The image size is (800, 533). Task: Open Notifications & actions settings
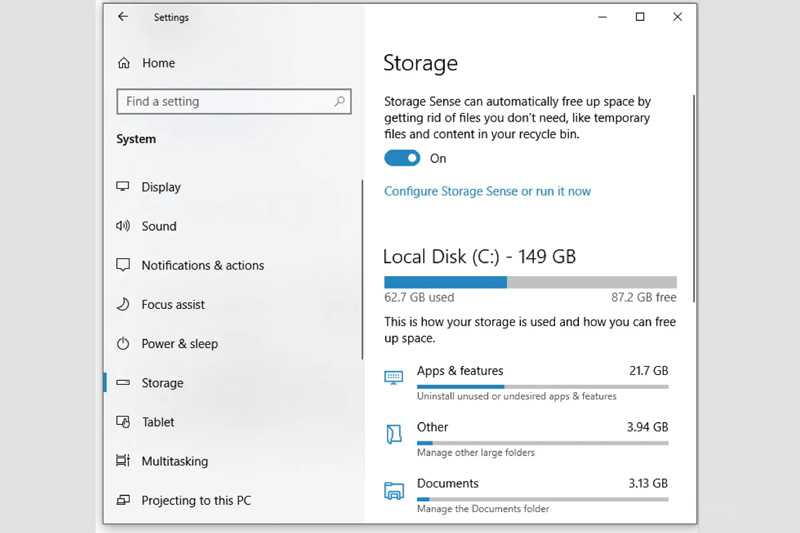tap(202, 265)
